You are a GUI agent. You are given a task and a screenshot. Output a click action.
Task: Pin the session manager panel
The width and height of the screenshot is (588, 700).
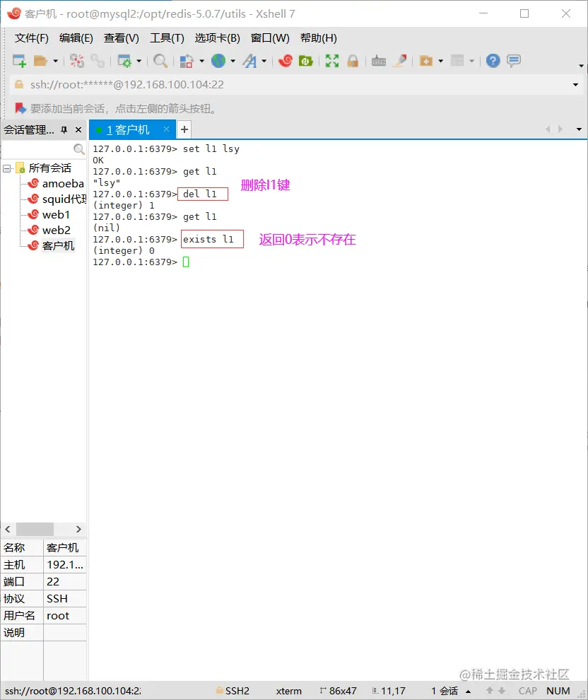click(64, 130)
